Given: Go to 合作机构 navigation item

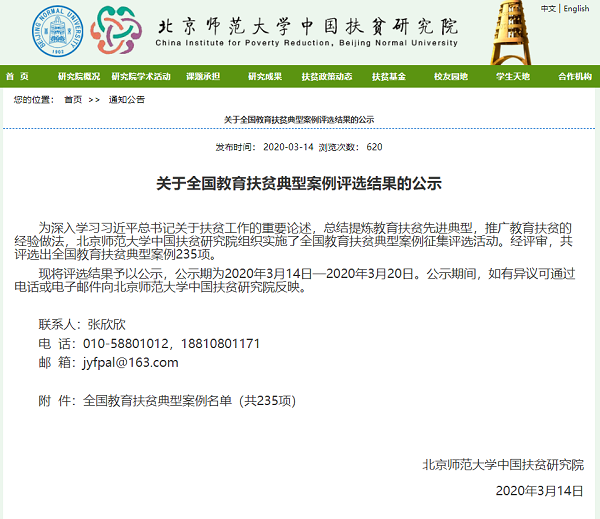Looking at the screenshot, I should coord(575,77).
